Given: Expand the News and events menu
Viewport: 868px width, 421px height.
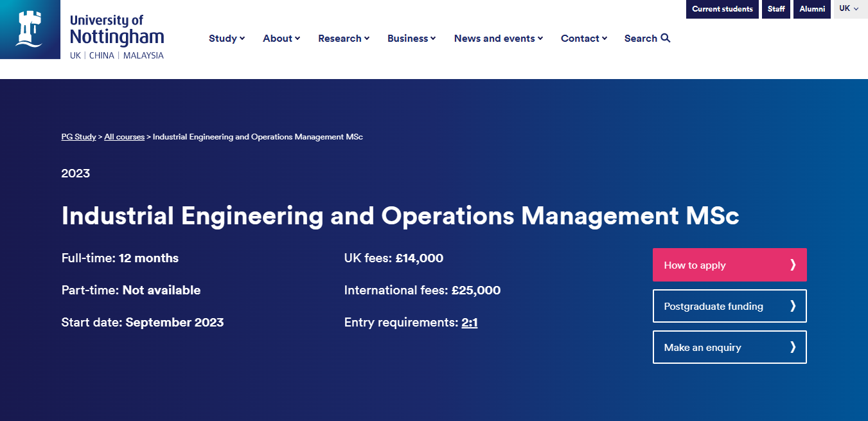Looking at the screenshot, I should (x=498, y=39).
